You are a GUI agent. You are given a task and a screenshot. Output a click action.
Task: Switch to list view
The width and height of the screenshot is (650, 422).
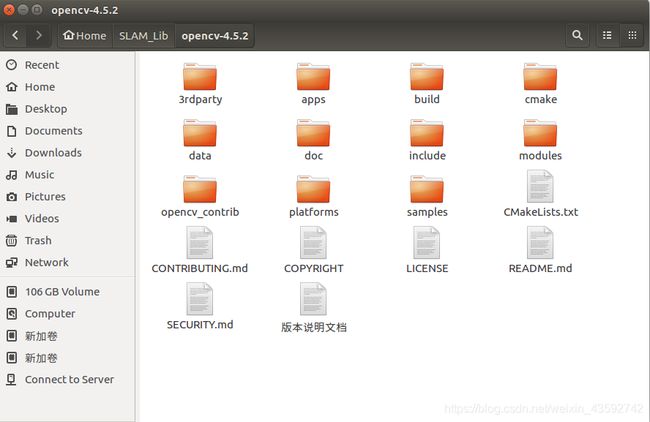607,36
